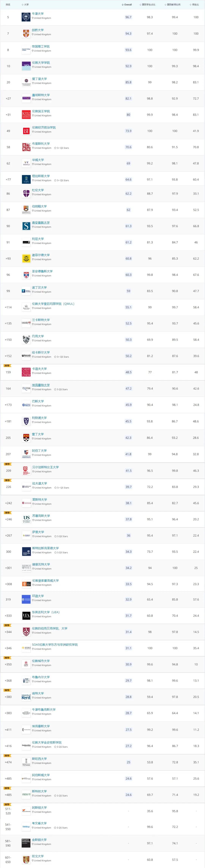
Task: Sort by Overall score column
Action: pos(127,5)
